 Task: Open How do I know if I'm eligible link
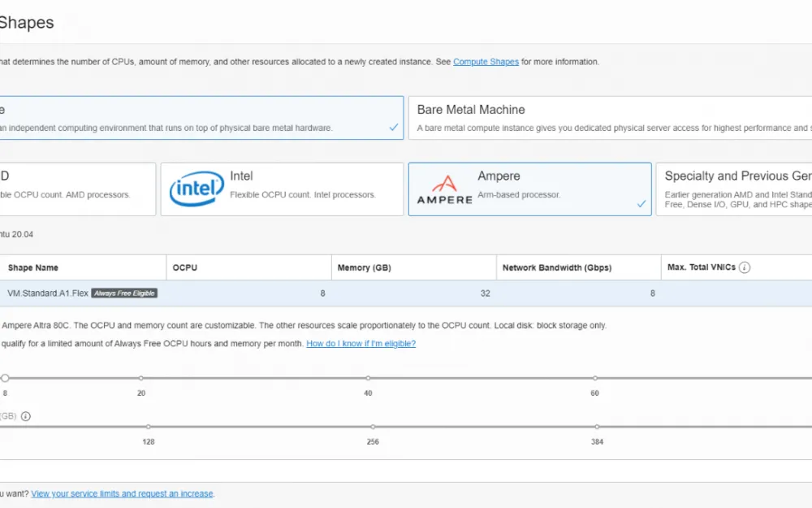[x=361, y=344]
